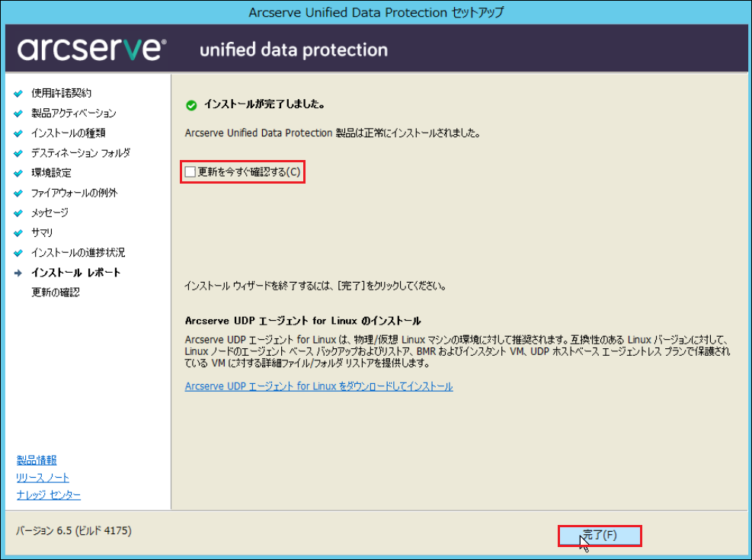This screenshot has height=560, width=752.
Task: Click checkmark icon beside 環境設定
Action: [x=18, y=173]
